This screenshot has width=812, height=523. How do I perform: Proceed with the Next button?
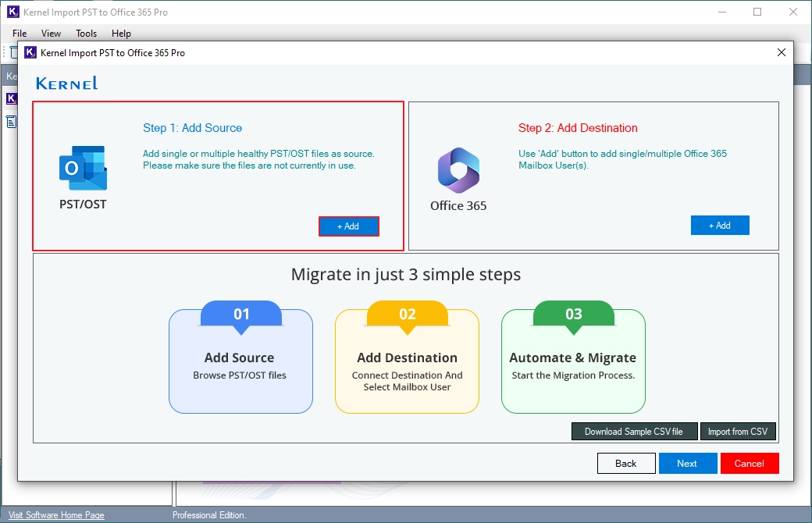point(688,464)
